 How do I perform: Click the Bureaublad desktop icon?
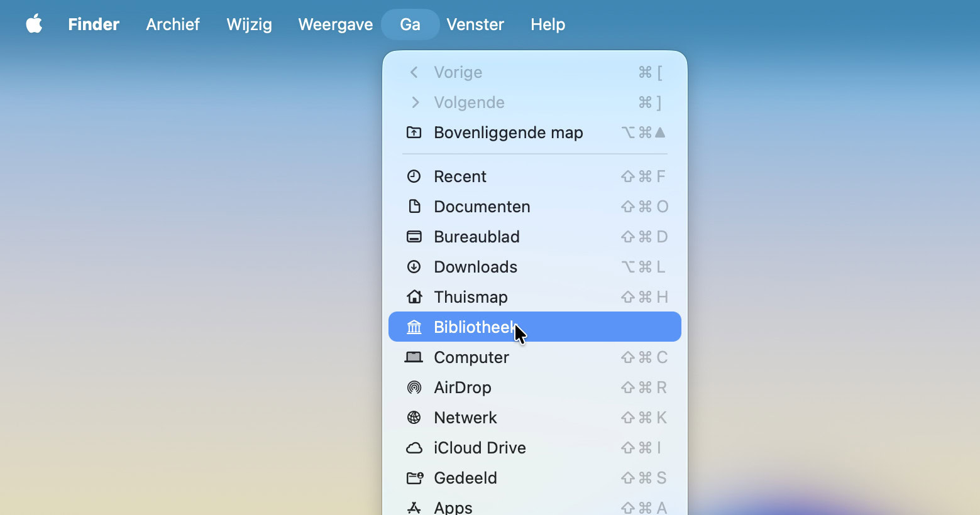pyautogui.click(x=414, y=237)
